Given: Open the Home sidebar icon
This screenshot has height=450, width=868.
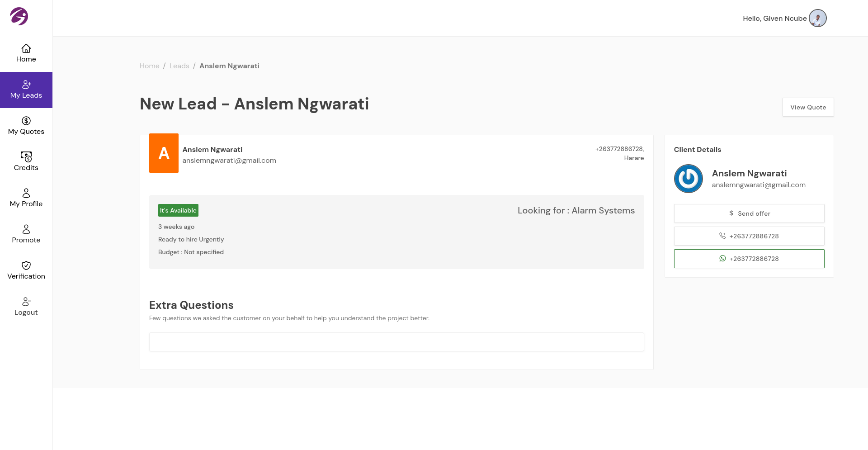Looking at the screenshot, I should (26, 48).
